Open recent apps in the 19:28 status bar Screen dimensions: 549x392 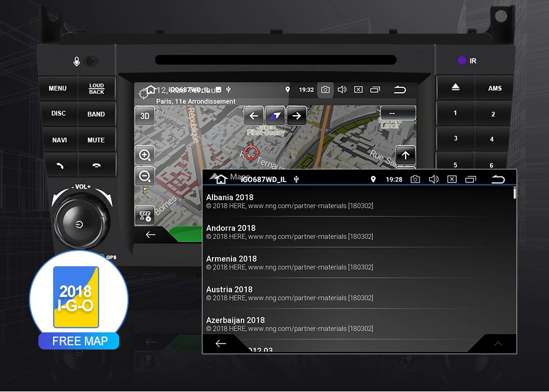(470, 179)
